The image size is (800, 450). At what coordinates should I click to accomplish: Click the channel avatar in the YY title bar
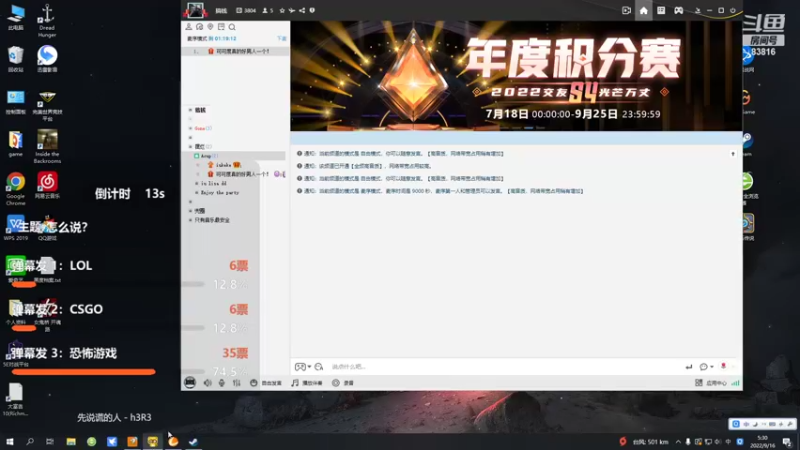[x=195, y=10]
